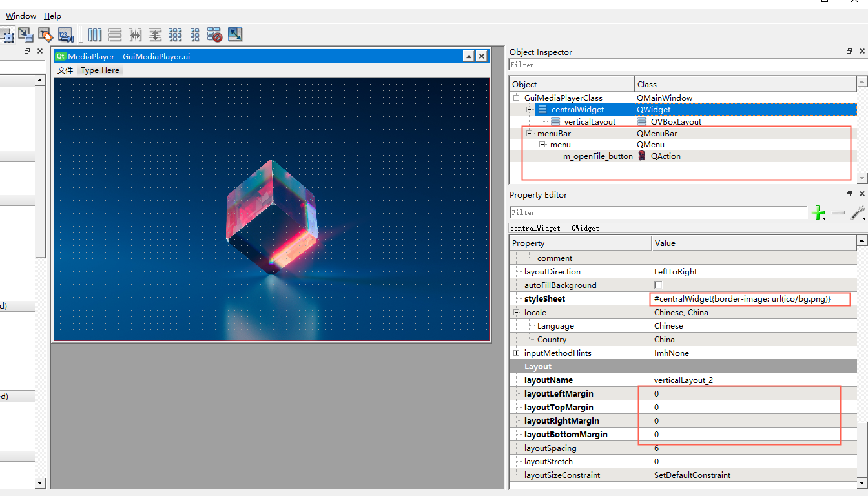Click the Adjust Size icon
The image size is (868, 496).
pos(235,34)
